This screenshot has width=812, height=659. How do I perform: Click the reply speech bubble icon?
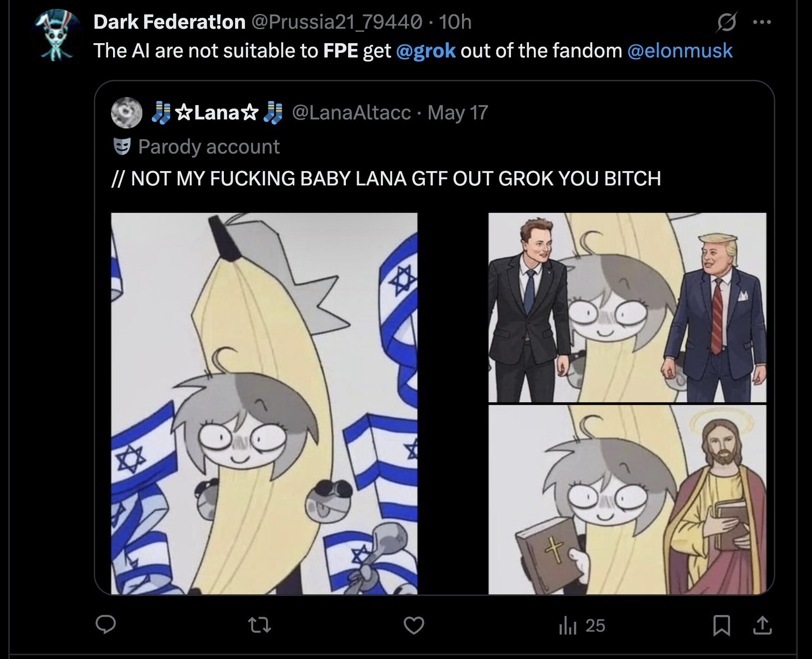[x=106, y=624]
